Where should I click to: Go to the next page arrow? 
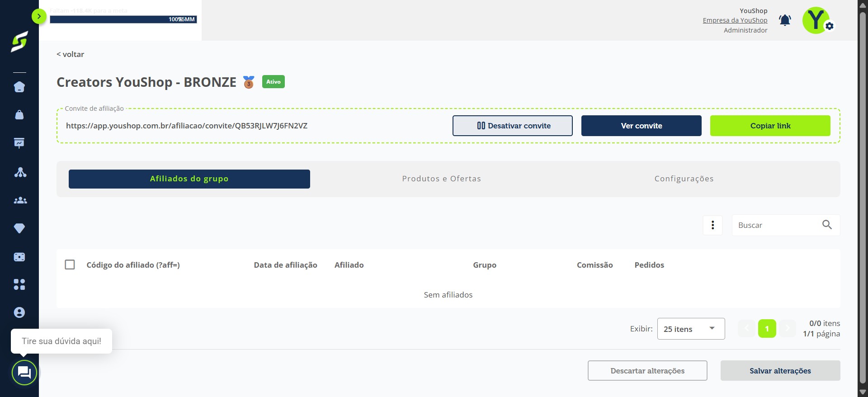[x=787, y=329]
